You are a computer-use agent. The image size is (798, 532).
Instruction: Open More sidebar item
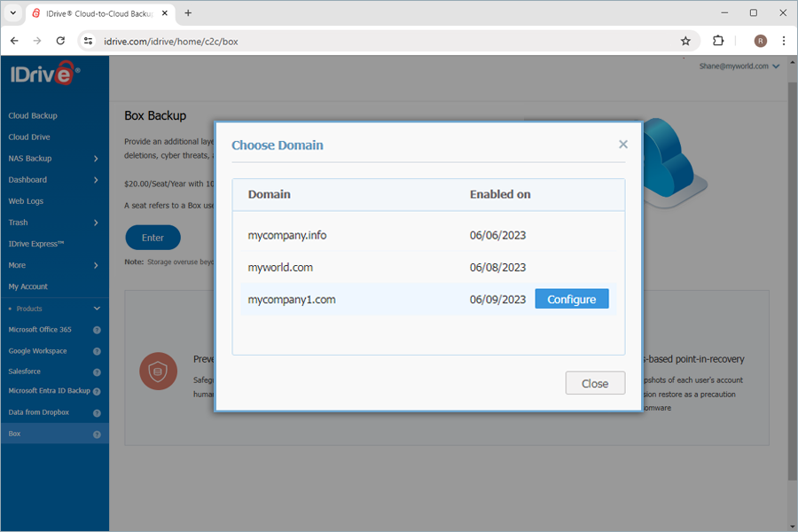pos(17,265)
